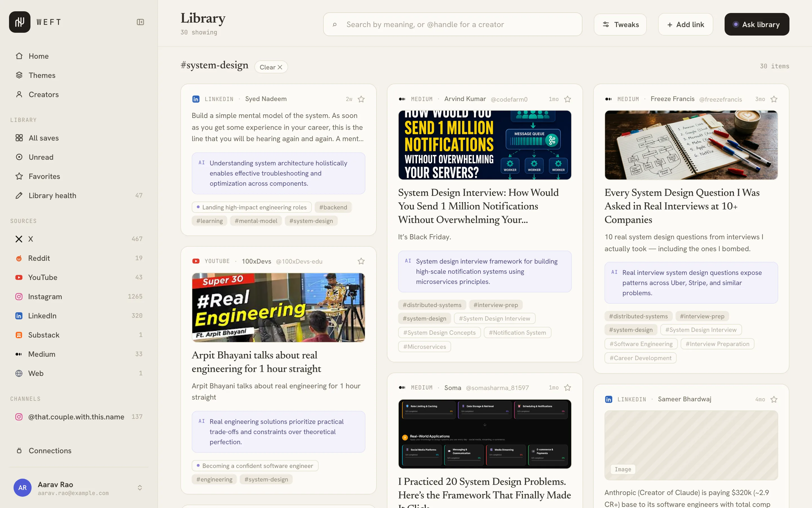
Task: Open Home in the sidebar
Action: click(x=79, y=56)
